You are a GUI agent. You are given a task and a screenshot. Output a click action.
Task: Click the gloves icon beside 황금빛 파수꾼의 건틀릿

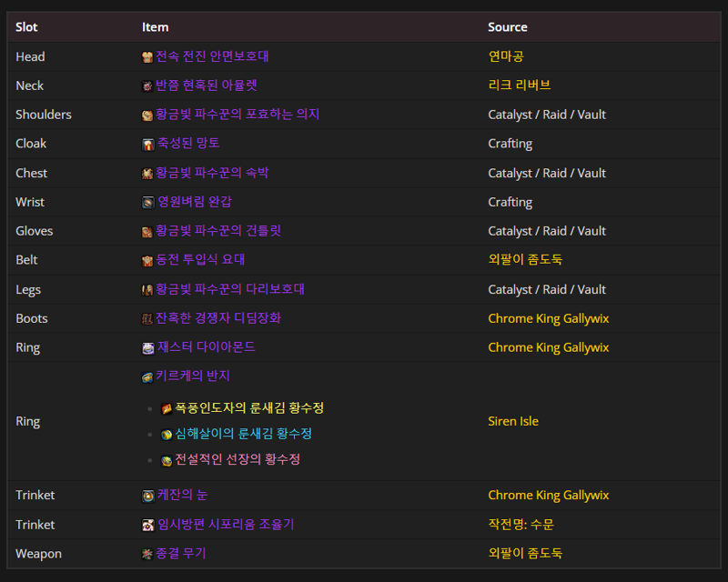(x=147, y=232)
